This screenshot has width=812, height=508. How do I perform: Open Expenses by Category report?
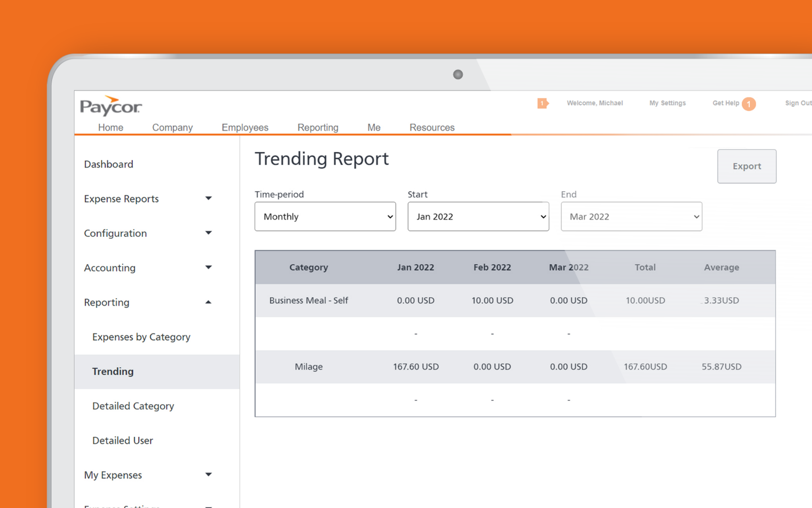141,337
